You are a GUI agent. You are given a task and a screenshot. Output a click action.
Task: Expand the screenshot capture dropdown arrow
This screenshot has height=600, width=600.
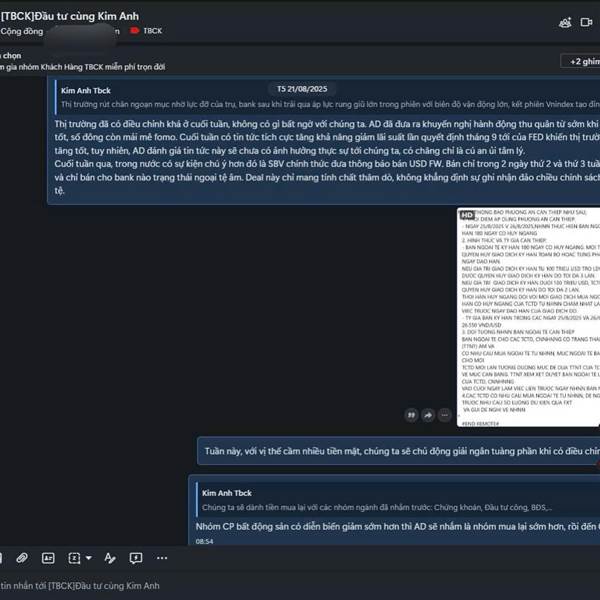point(89,558)
